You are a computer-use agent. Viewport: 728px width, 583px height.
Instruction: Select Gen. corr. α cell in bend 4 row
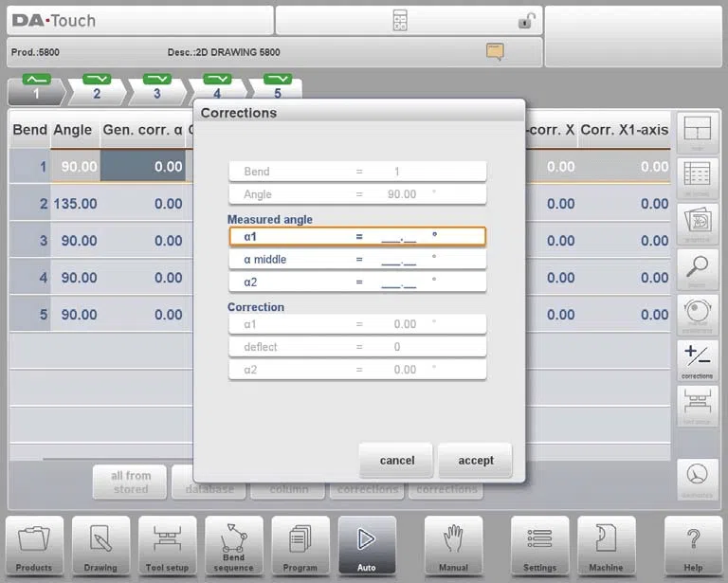click(143, 278)
